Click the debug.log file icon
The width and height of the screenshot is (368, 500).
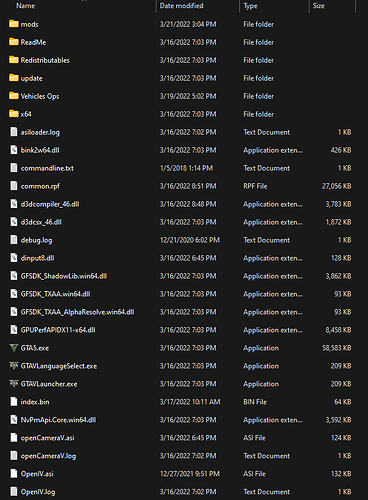(14, 240)
